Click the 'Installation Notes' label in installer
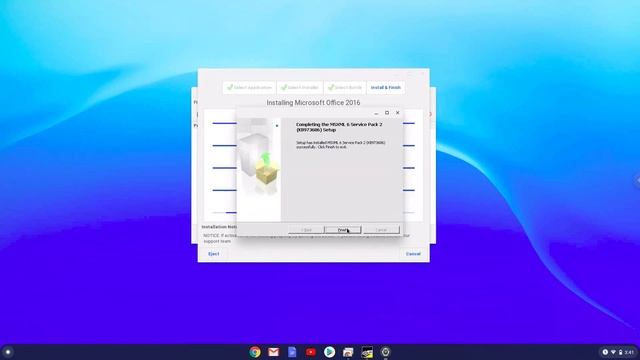This screenshot has width=640, height=360. 219,227
